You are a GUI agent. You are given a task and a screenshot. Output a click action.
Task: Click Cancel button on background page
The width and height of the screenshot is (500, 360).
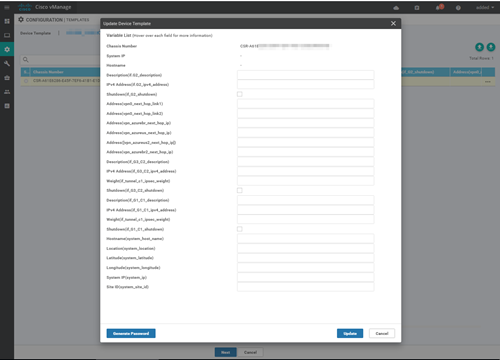pos(250,352)
